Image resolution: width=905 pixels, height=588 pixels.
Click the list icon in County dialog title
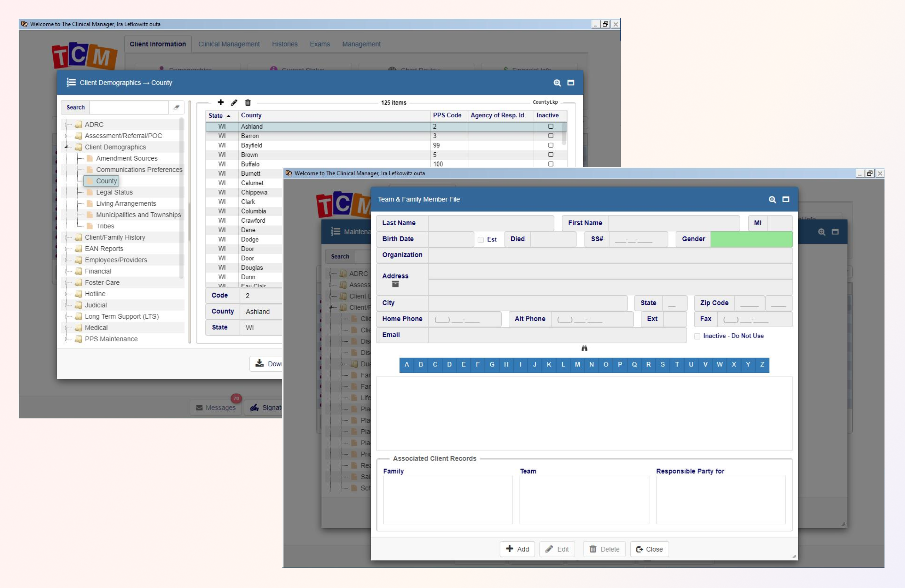point(71,82)
